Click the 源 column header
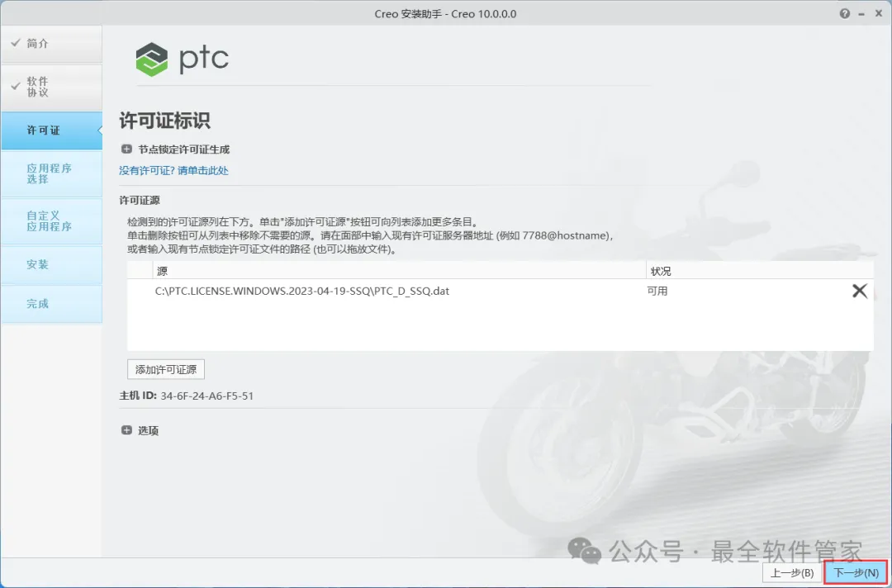Screen dimensions: 892x588 (x=400, y=271)
